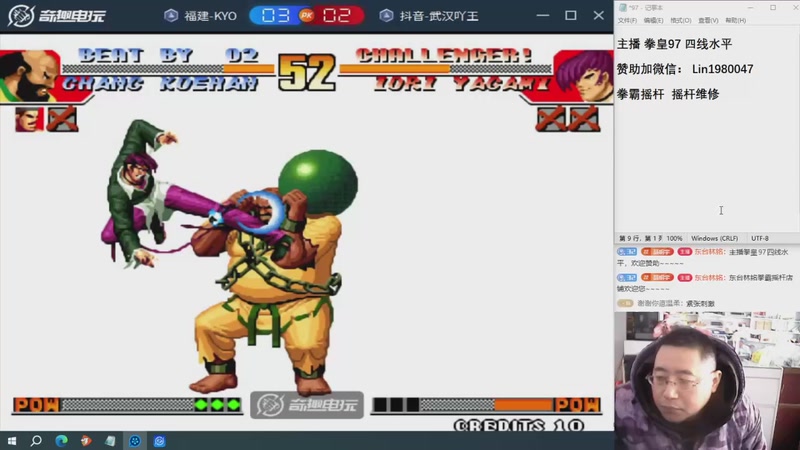The height and width of the screenshot is (450, 800).
Task: Click chat message 紧张刺激
Action: pyautogui.click(x=700, y=304)
